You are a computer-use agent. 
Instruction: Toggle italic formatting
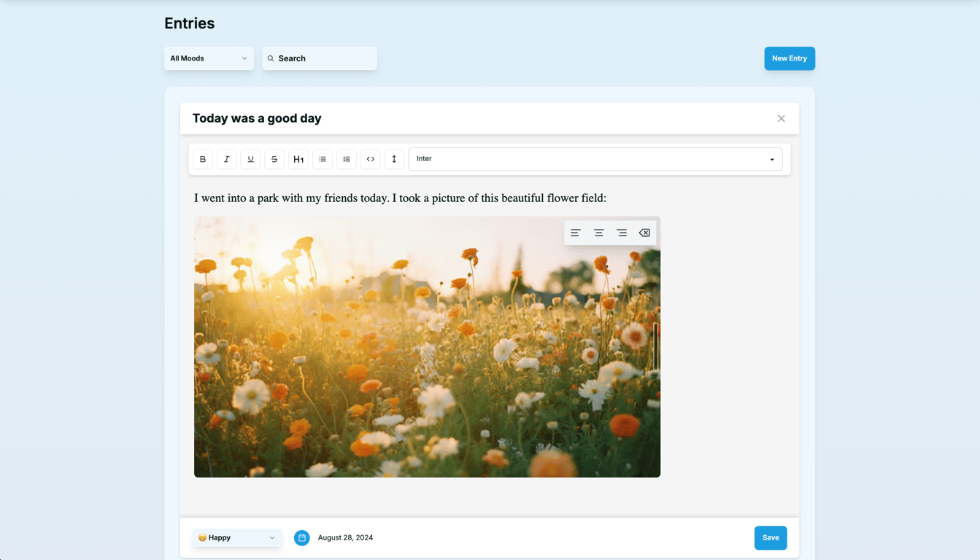click(x=227, y=159)
